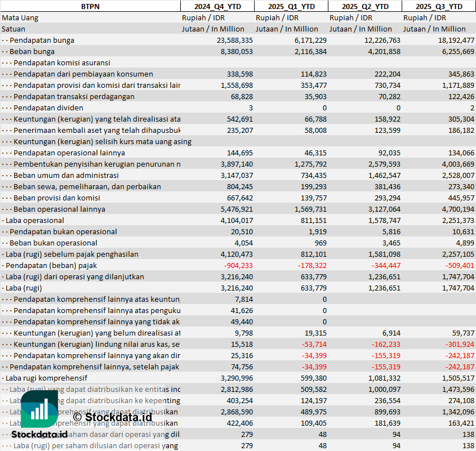This screenshot has width=476, height=451.
Task: Click the © Stockdata.id watermark text
Action: 112,417
